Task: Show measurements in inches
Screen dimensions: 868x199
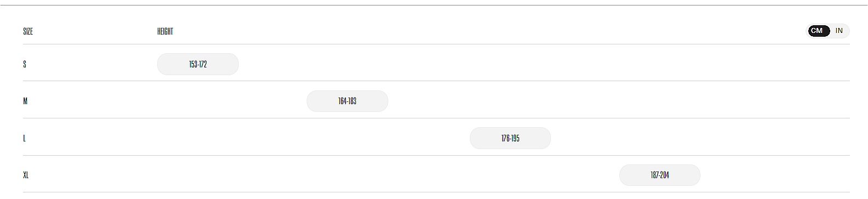Action: point(839,31)
